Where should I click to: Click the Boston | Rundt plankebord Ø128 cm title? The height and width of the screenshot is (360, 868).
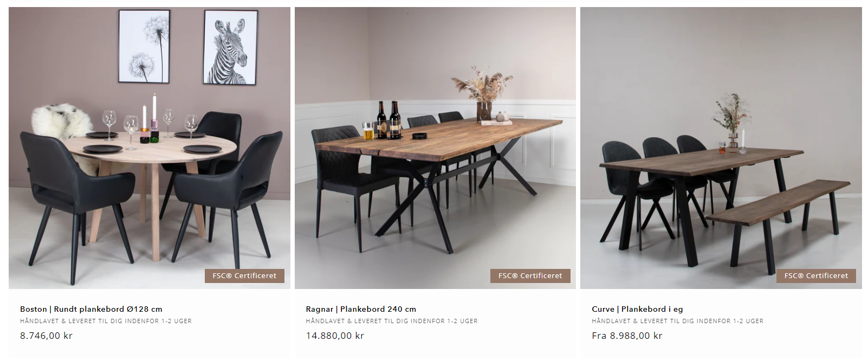click(91, 309)
